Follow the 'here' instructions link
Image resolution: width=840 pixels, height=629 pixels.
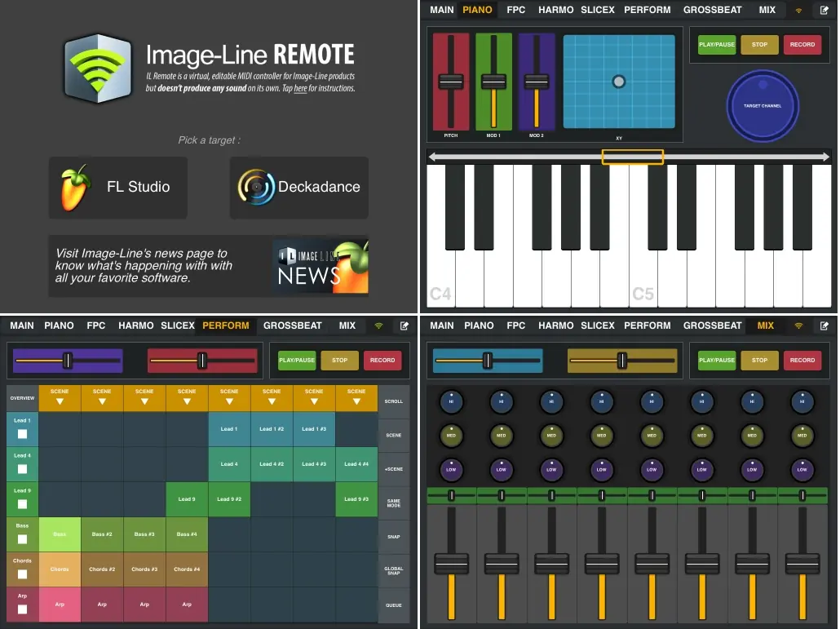[x=301, y=88]
